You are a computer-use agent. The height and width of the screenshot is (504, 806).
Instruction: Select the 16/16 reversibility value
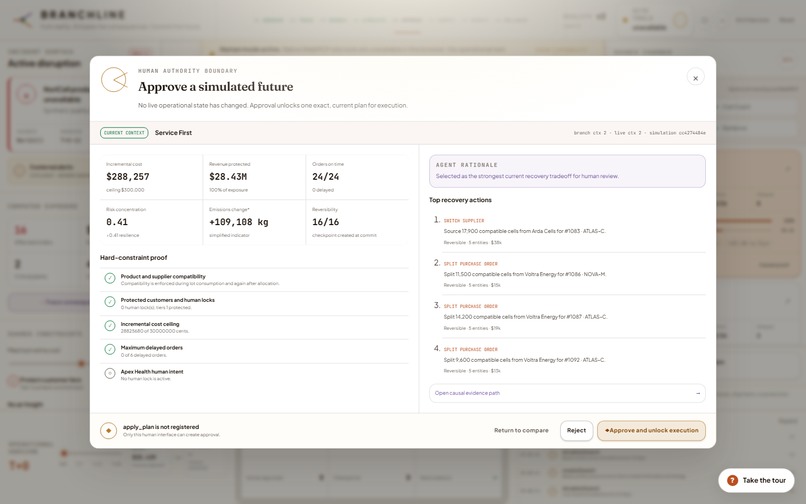[325, 222]
